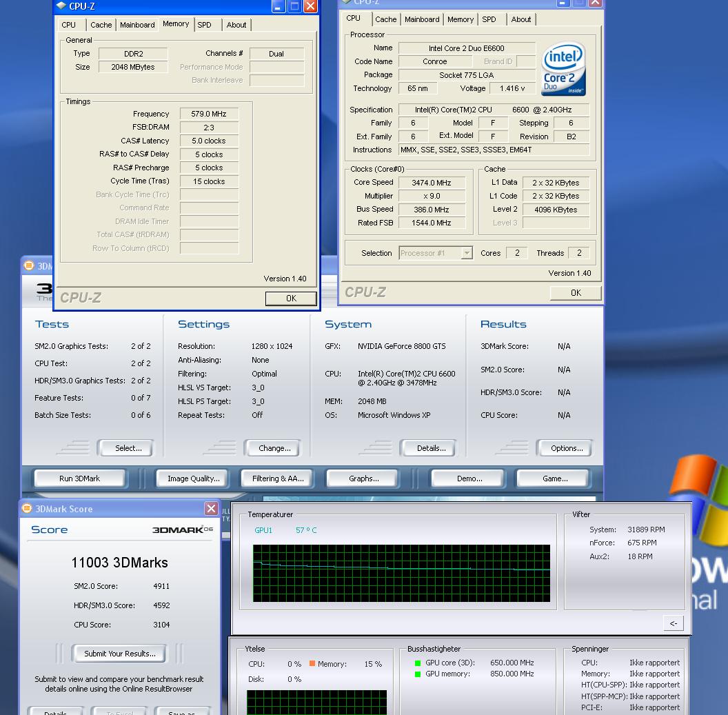Click Submit Your Results... button
Image resolution: width=728 pixels, height=715 pixels.
[x=120, y=654]
